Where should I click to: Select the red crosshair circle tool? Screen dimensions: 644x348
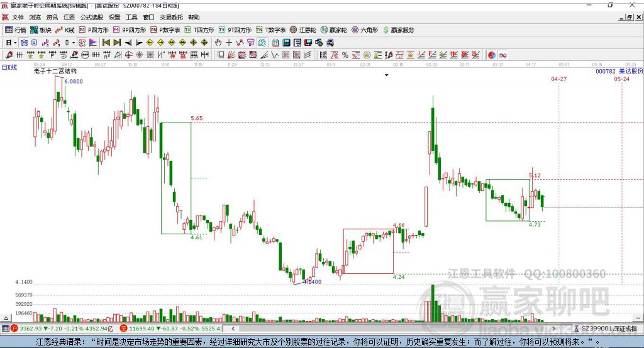pyautogui.click(x=128, y=55)
